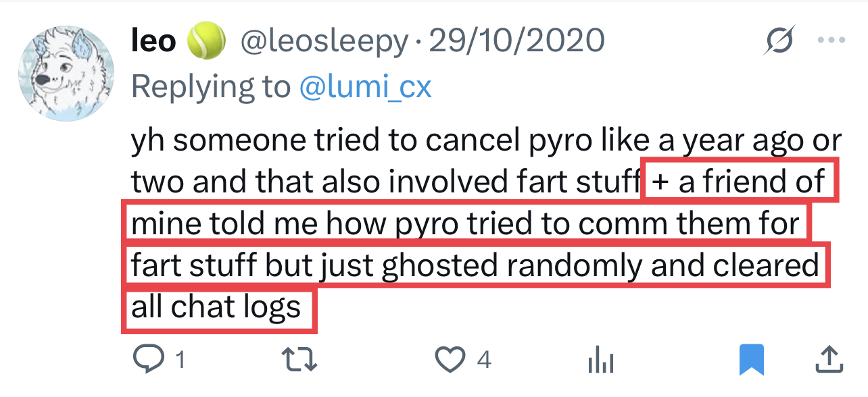Click the "Replying to" label
The width and height of the screenshot is (868, 397).
[x=210, y=86]
